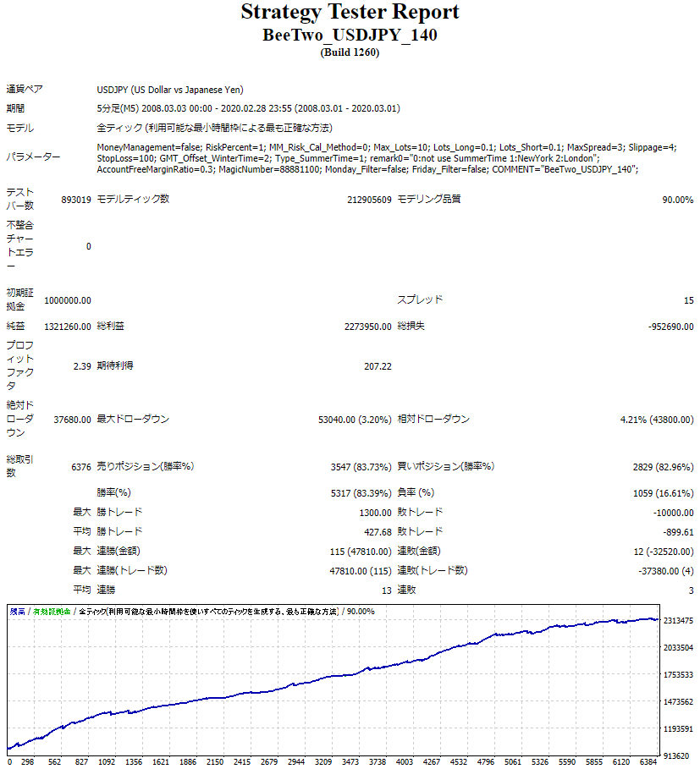The image size is (700, 769).
Task: Click the max consecutive loss -37380.00 (4)
Action: coord(665,571)
